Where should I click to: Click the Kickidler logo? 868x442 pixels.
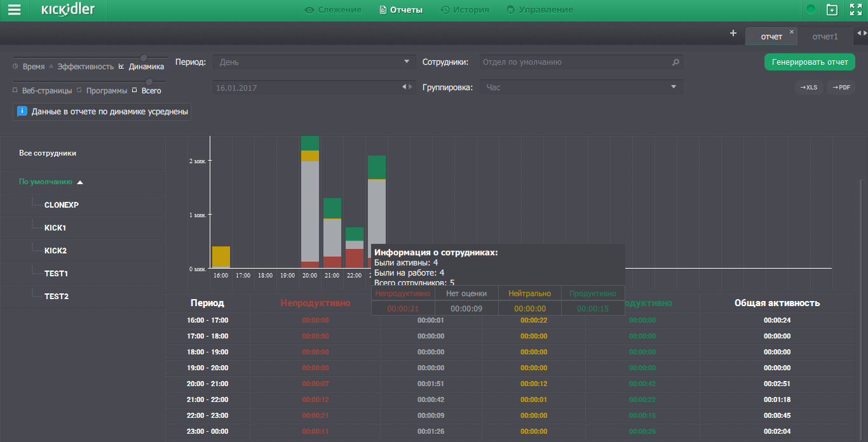pyautogui.click(x=68, y=10)
